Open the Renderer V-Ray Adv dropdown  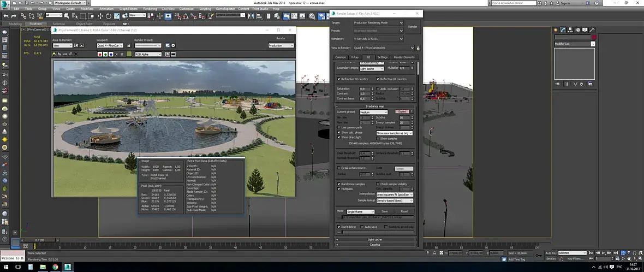click(378, 39)
